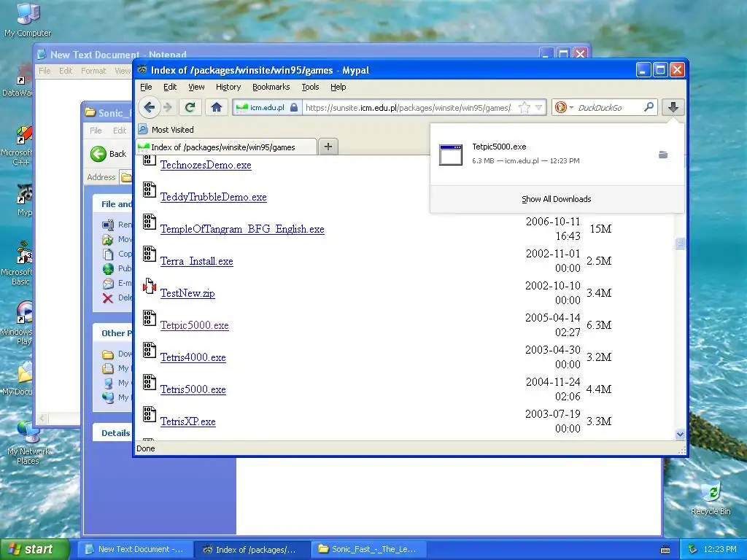
Task: Click the date 2006-10-11 for TempleOfTangram
Action: 553,222
